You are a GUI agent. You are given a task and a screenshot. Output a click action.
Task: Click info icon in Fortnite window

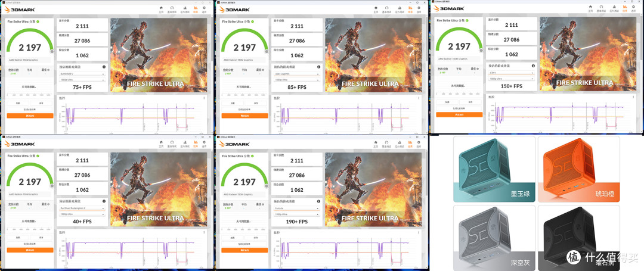(x=318, y=201)
